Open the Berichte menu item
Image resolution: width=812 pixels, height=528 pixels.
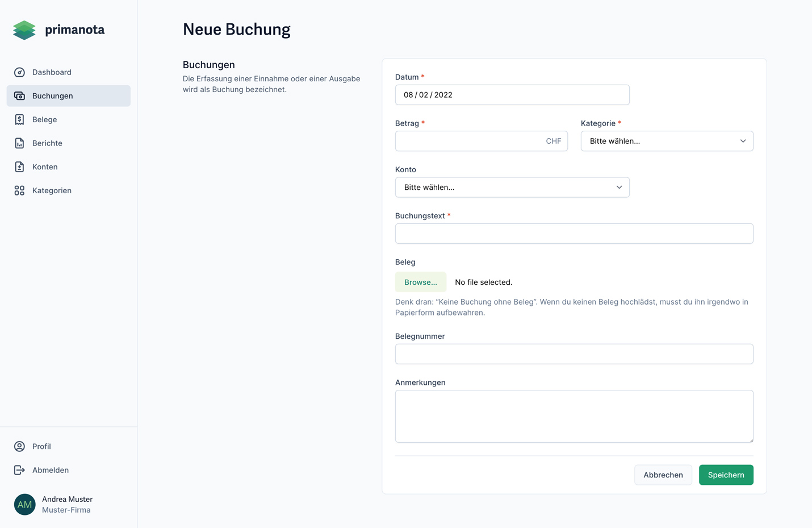(x=47, y=143)
